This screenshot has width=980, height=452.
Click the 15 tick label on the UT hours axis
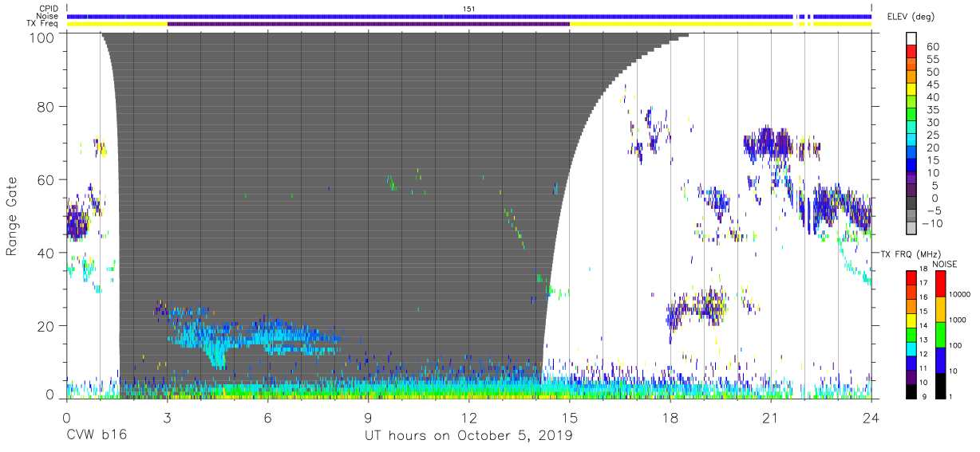coord(570,417)
